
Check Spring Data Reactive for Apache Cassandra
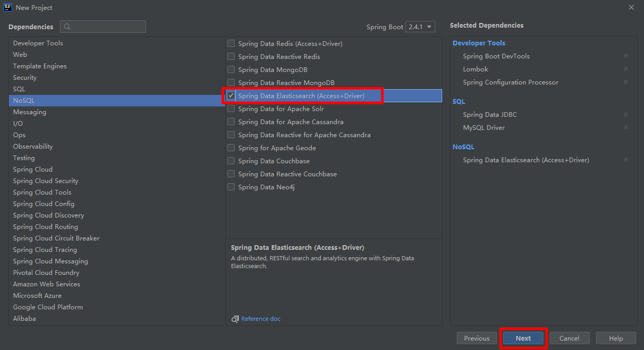click(231, 135)
